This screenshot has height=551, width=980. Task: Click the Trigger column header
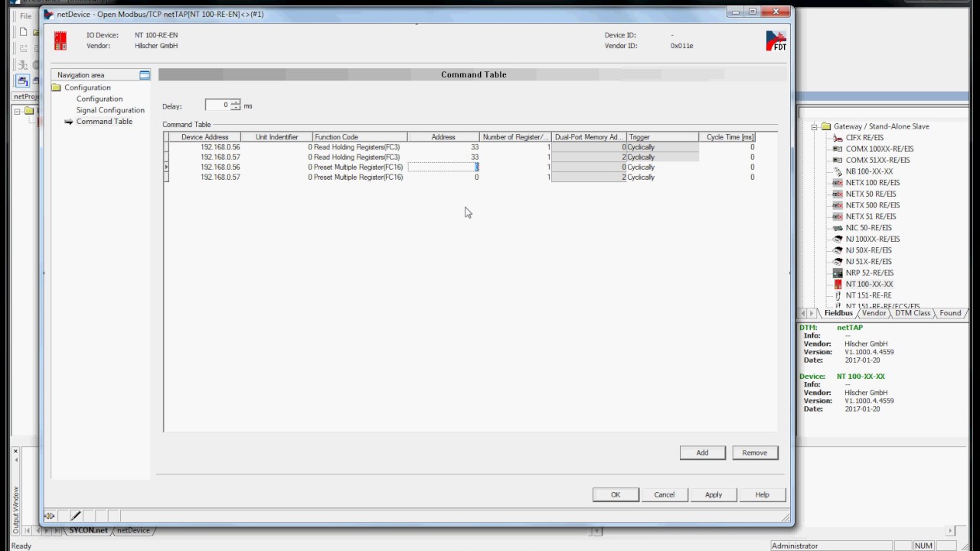(x=661, y=137)
